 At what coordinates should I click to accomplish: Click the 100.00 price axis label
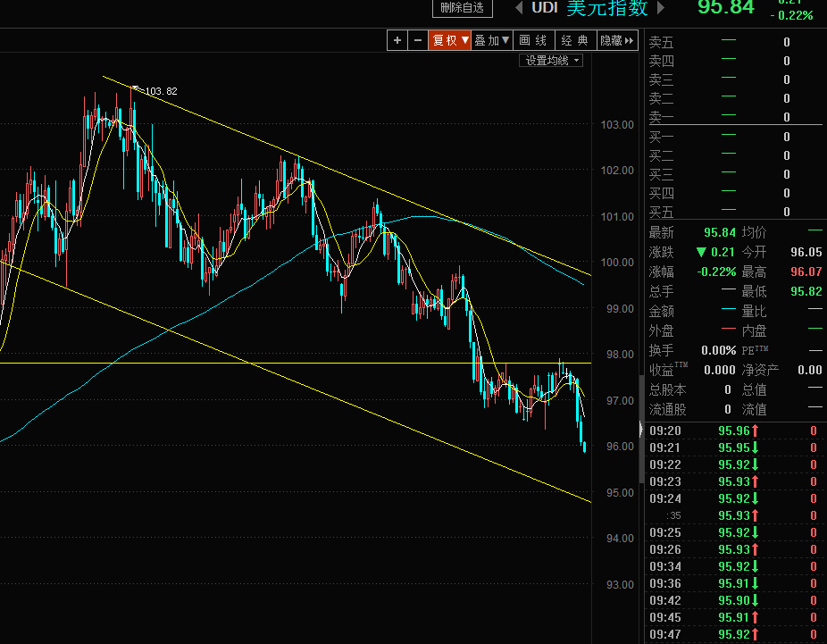click(617, 263)
